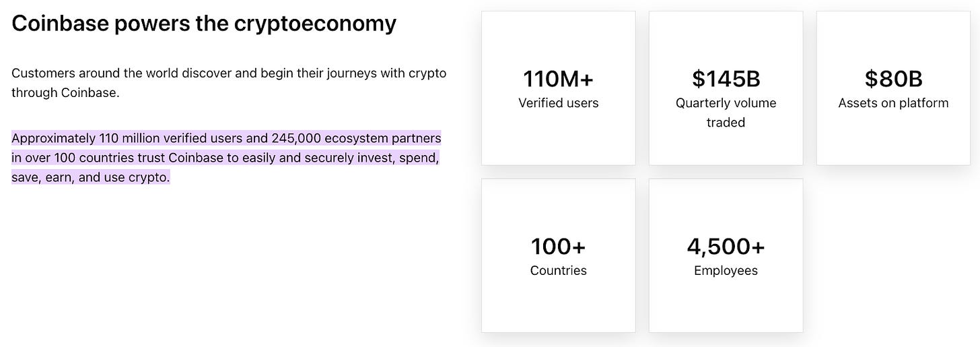Image resolution: width=980 pixels, height=347 pixels.
Task: Click the "$145B" statistic number
Action: tap(726, 80)
